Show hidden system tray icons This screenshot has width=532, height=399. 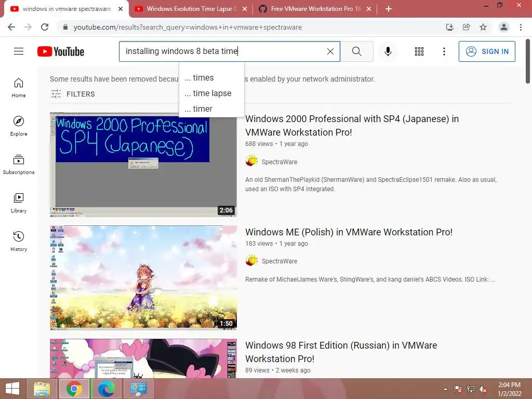click(445, 389)
